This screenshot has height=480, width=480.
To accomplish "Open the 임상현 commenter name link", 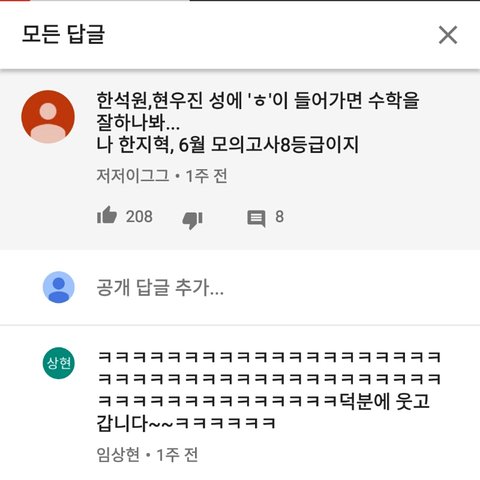I will [118, 455].
